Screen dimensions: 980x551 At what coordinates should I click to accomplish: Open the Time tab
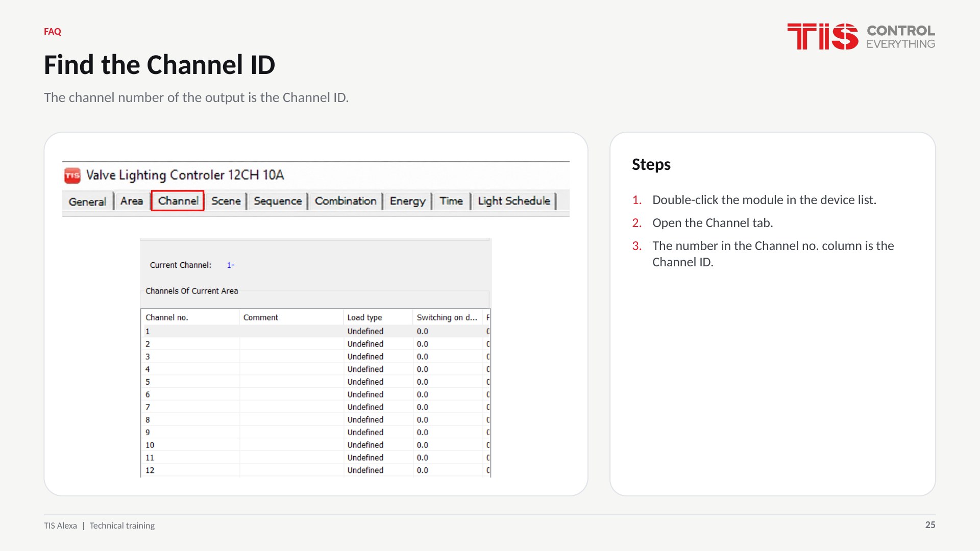coord(451,201)
